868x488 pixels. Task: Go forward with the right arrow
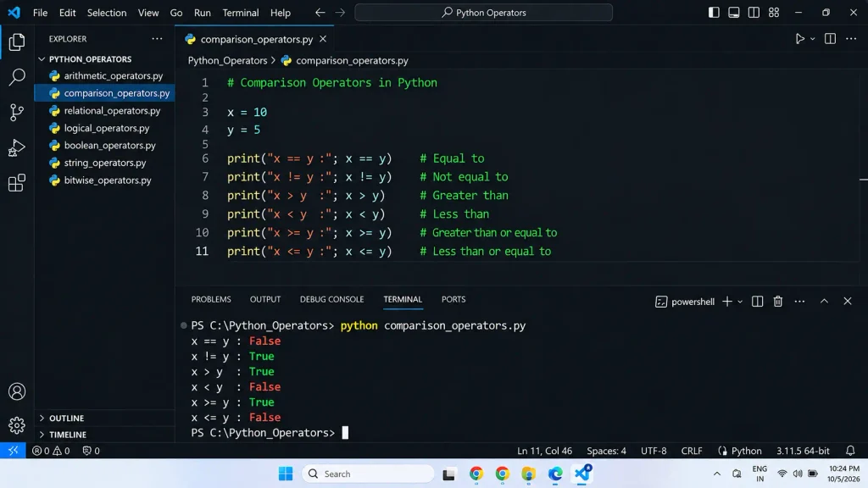click(340, 12)
